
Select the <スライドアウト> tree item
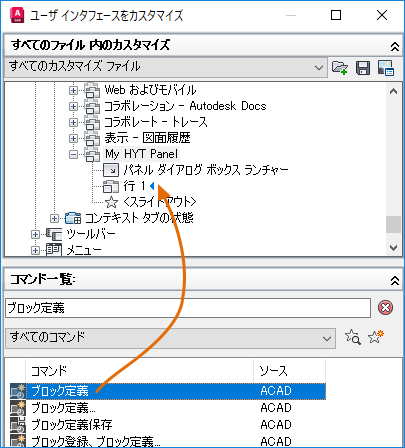pos(159,202)
